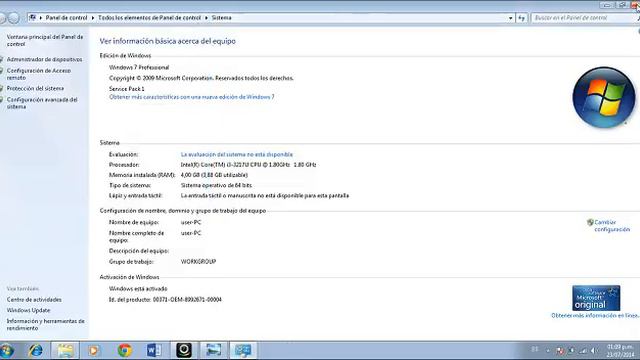Click the volume speaker tray icon
The image size is (640, 360).
point(594,351)
